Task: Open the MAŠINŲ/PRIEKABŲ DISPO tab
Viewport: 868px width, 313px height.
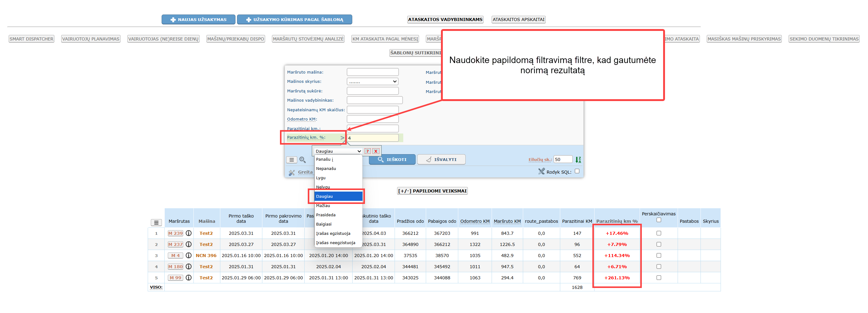Action: click(x=235, y=39)
